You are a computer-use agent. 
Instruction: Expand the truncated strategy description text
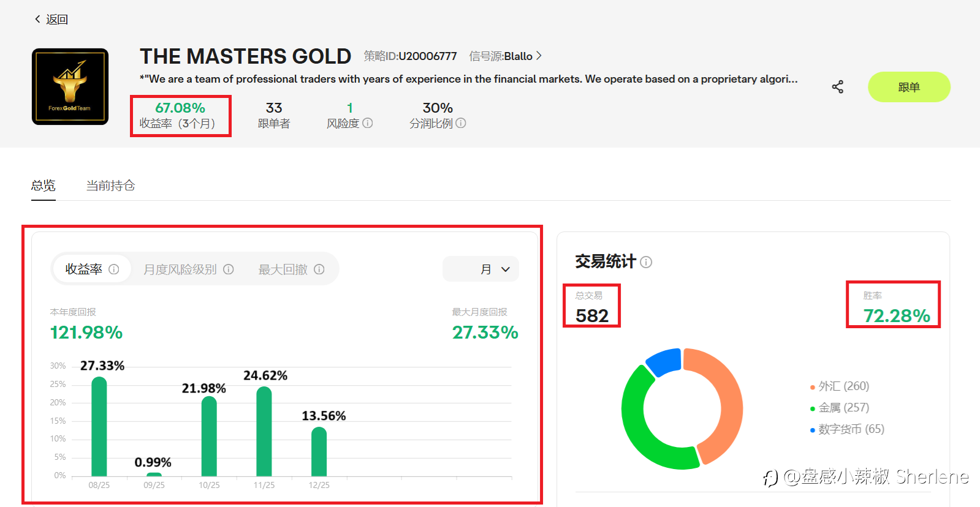click(469, 79)
